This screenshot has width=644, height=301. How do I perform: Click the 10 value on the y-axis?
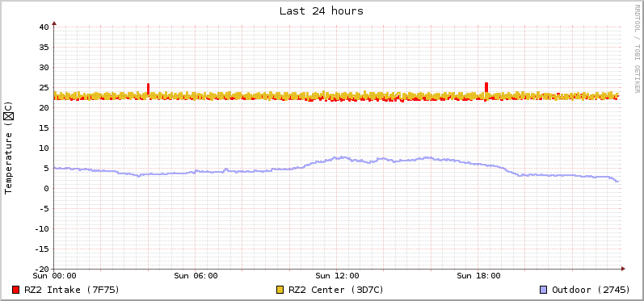pos(44,148)
